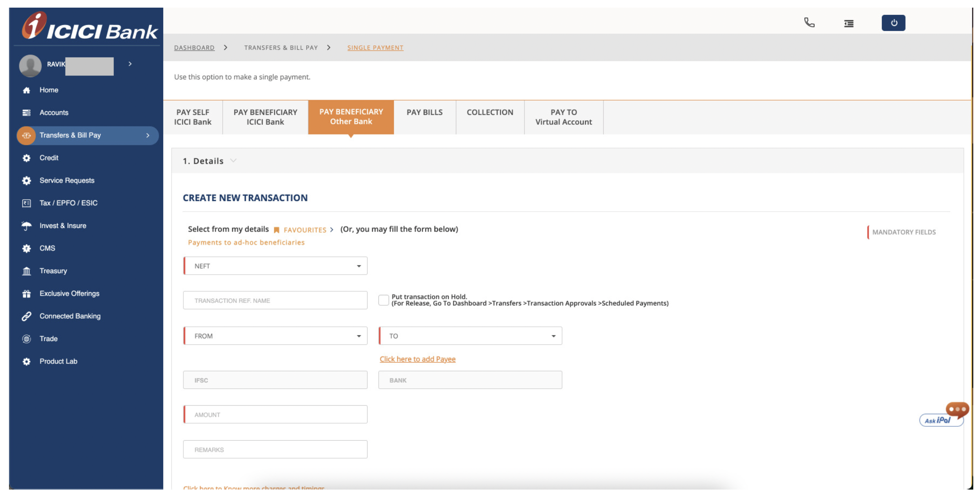Click the phone contact icon
Image resolution: width=980 pixels, height=499 pixels.
[x=809, y=22]
